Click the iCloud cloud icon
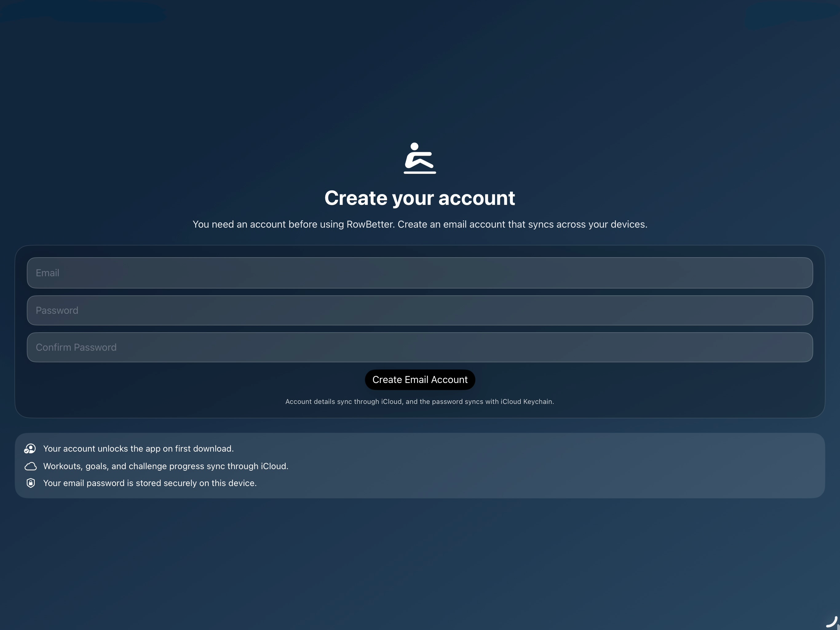 pos(31,466)
